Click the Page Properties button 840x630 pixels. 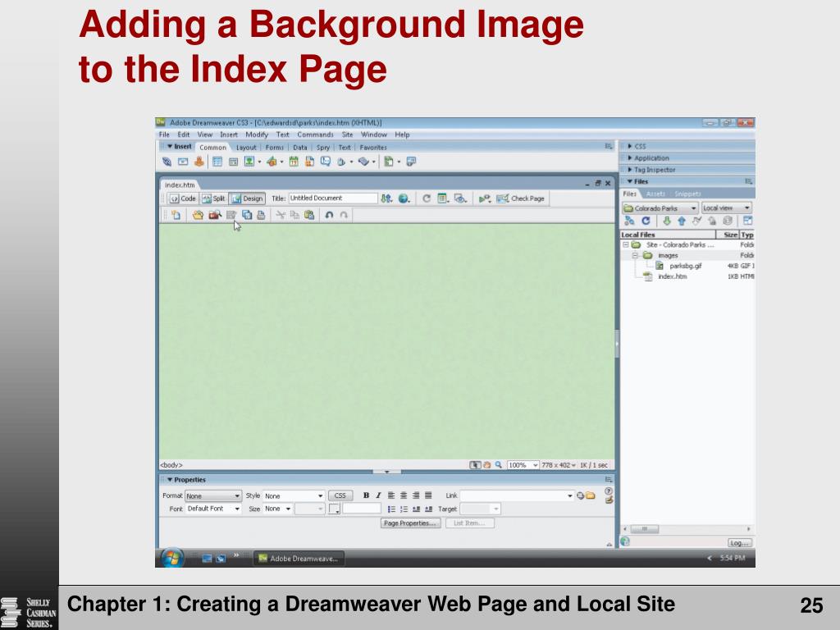tap(410, 523)
